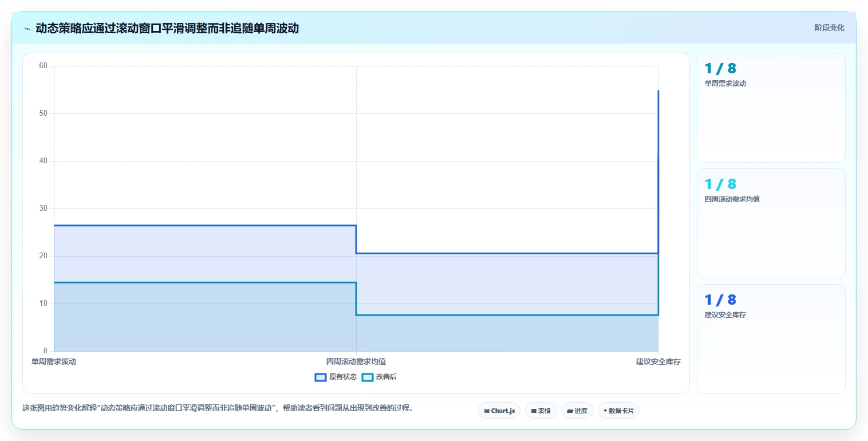The image size is (868, 441).
Task: Click the y-axis value 60
Action: 43,66
